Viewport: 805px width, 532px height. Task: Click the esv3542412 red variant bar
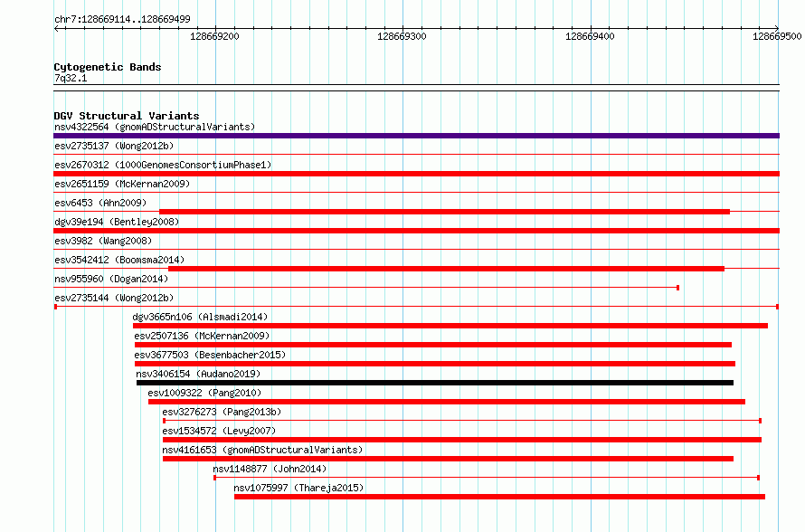(x=446, y=269)
